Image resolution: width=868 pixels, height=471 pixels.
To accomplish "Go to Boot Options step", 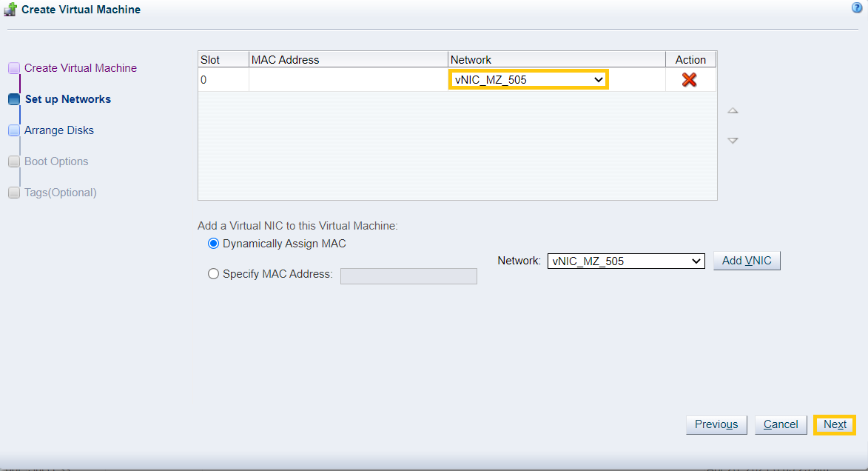I will point(56,161).
